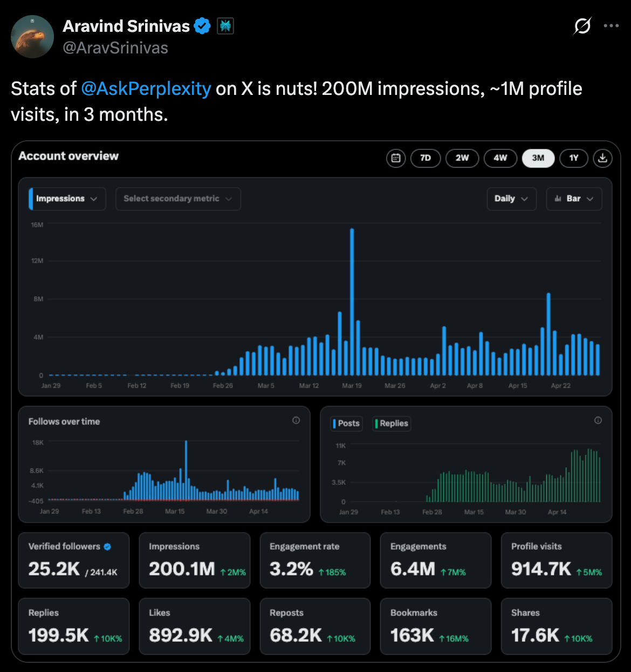Open the @AskPerplexity mention link
This screenshot has width=631, height=672.
[x=146, y=88]
